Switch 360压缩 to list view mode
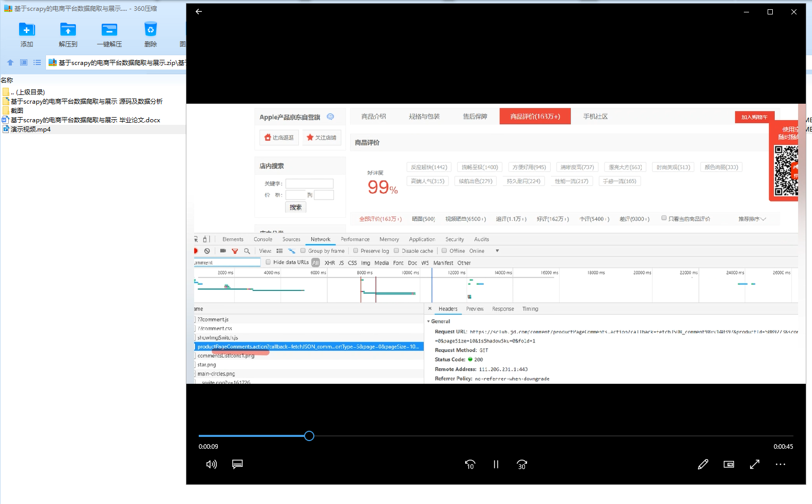The image size is (812, 504). click(x=37, y=62)
